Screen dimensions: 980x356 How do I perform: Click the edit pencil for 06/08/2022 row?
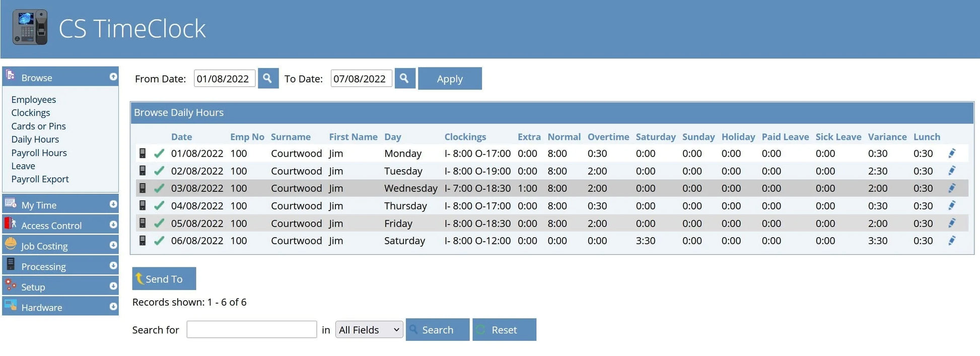pyautogui.click(x=952, y=241)
